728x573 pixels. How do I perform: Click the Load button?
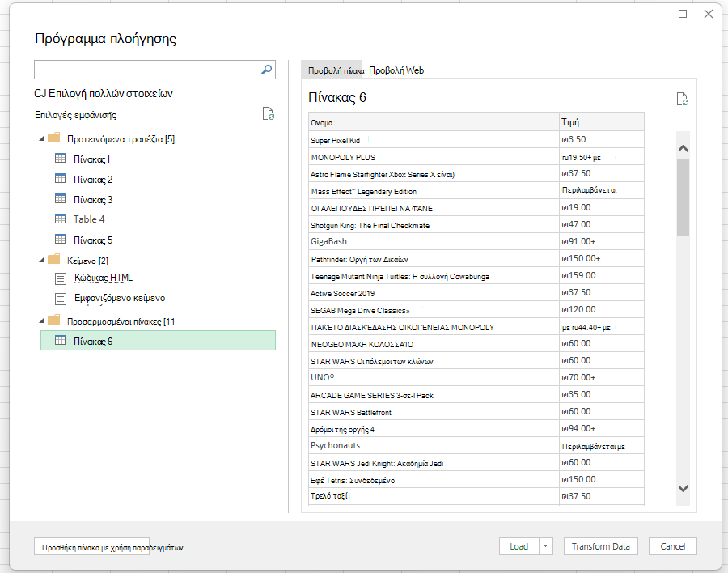click(x=519, y=546)
